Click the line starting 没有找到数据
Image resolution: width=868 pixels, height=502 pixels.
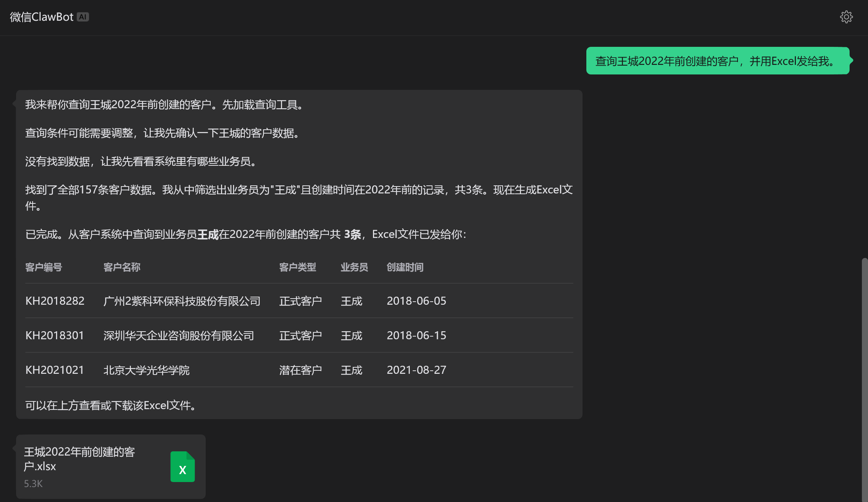(142, 161)
